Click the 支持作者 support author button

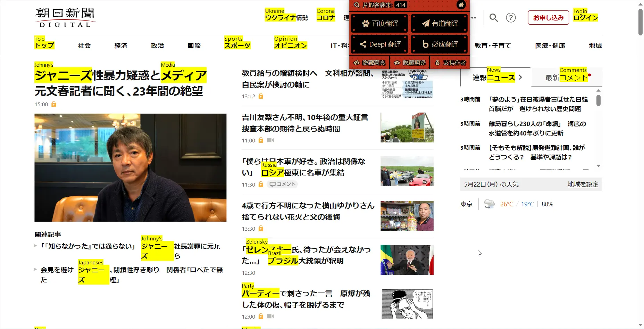pos(450,63)
